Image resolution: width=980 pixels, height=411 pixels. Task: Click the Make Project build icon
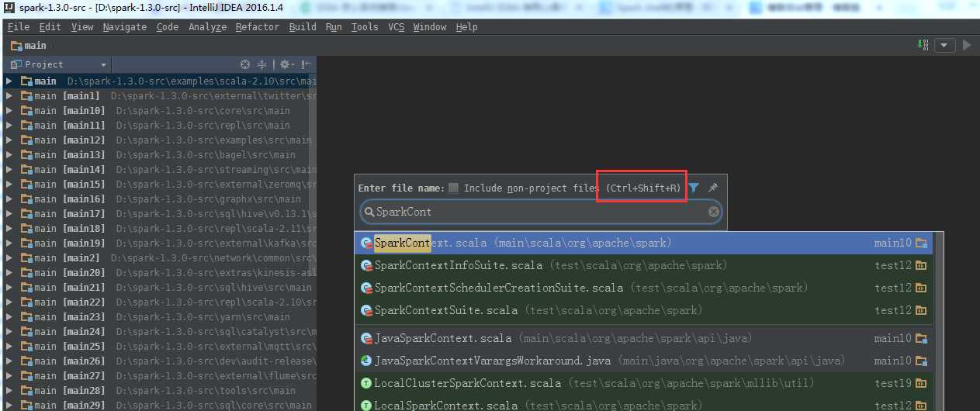click(x=924, y=45)
